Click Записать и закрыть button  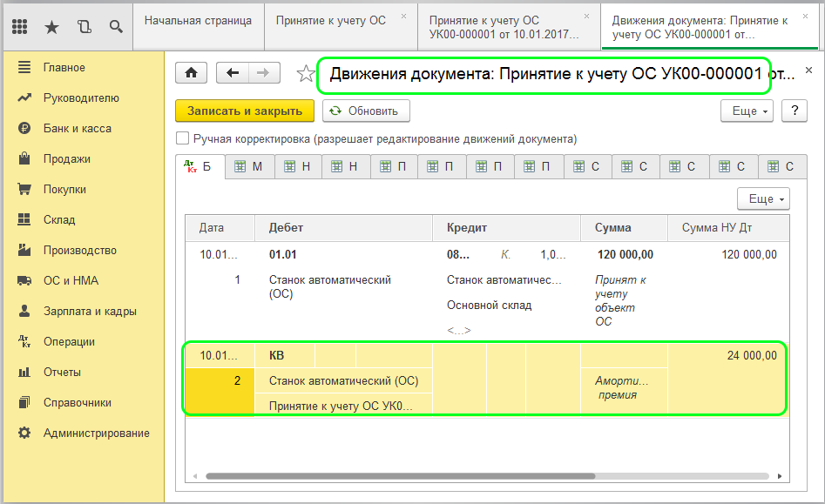point(245,111)
